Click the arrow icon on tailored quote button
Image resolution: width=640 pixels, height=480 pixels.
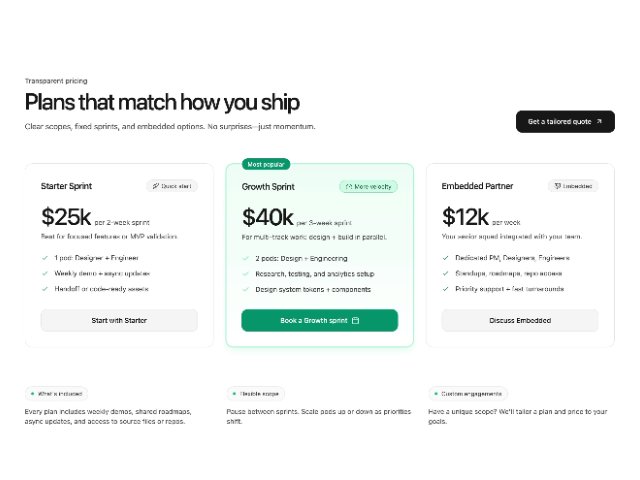click(599, 122)
